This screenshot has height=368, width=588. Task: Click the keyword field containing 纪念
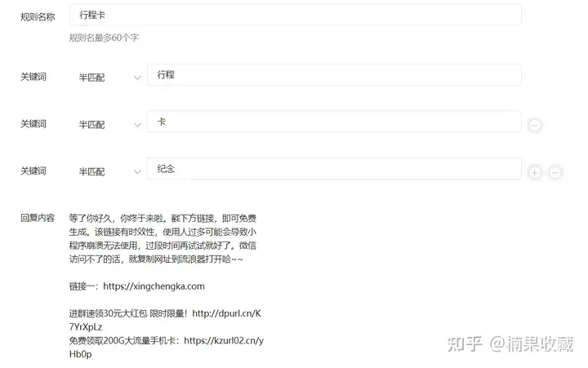coord(334,169)
